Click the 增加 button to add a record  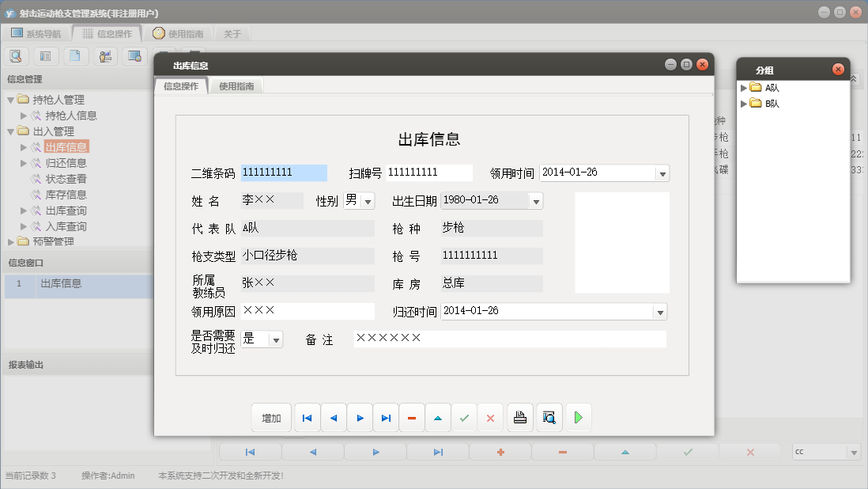click(271, 417)
